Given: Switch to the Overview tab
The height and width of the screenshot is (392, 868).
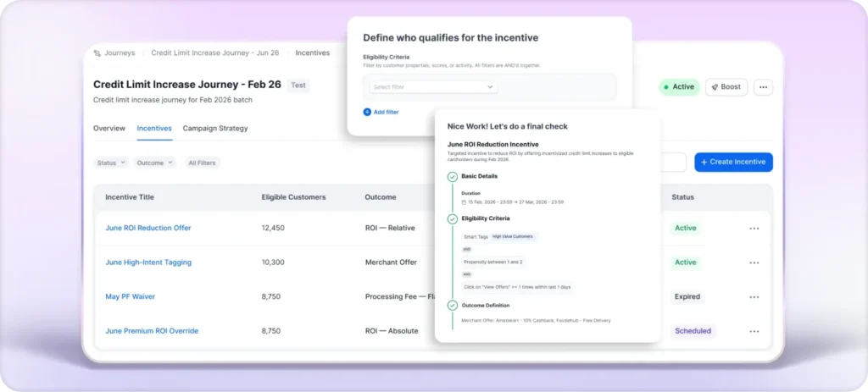Looking at the screenshot, I should tap(109, 129).
